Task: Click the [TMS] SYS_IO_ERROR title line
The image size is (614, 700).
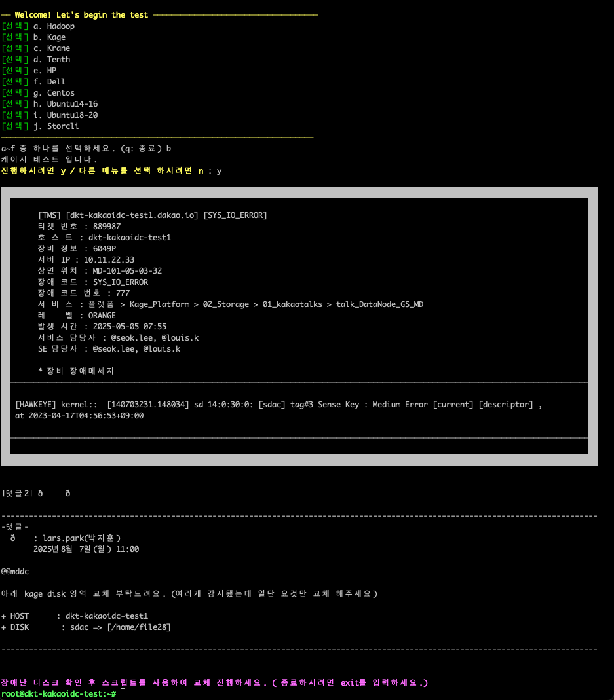Action: tap(153, 215)
